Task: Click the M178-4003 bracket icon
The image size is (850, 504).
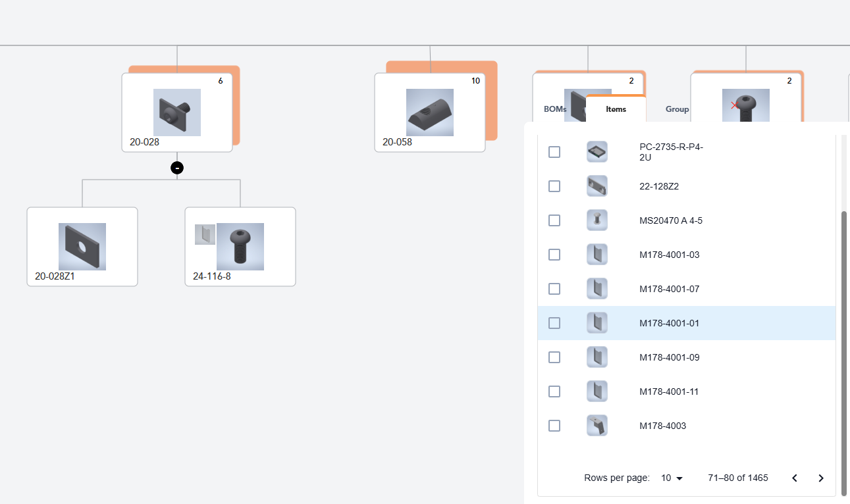Action: tap(597, 425)
